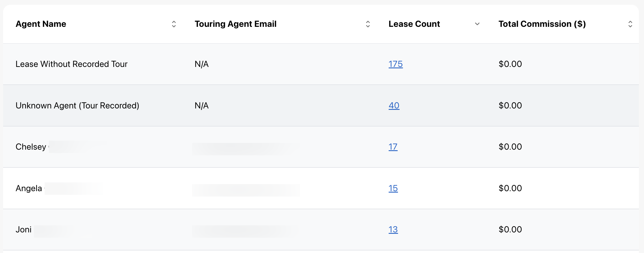Click Total Commission ($) header label
Screen dimensions: 644x253
click(x=542, y=24)
